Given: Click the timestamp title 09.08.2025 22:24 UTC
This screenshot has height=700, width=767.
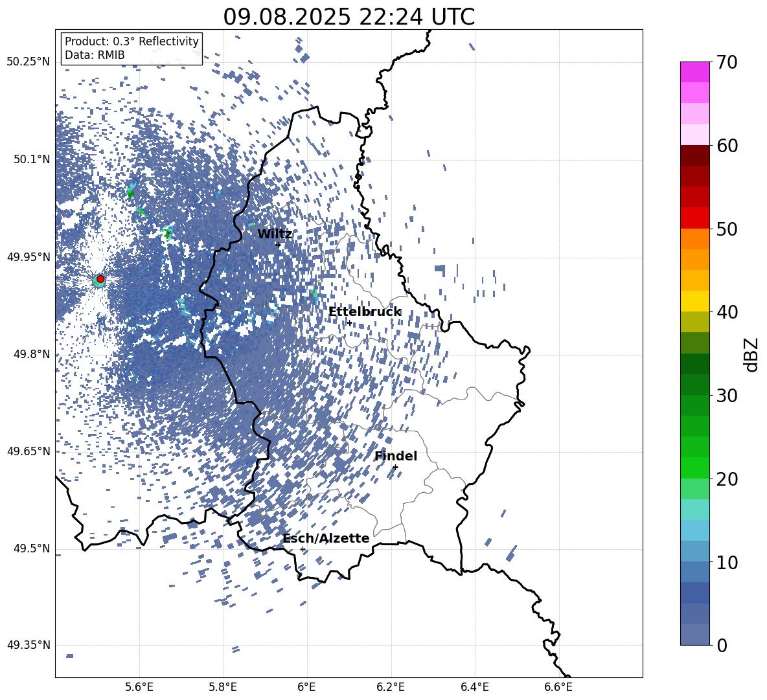Looking at the screenshot, I should (349, 17).
